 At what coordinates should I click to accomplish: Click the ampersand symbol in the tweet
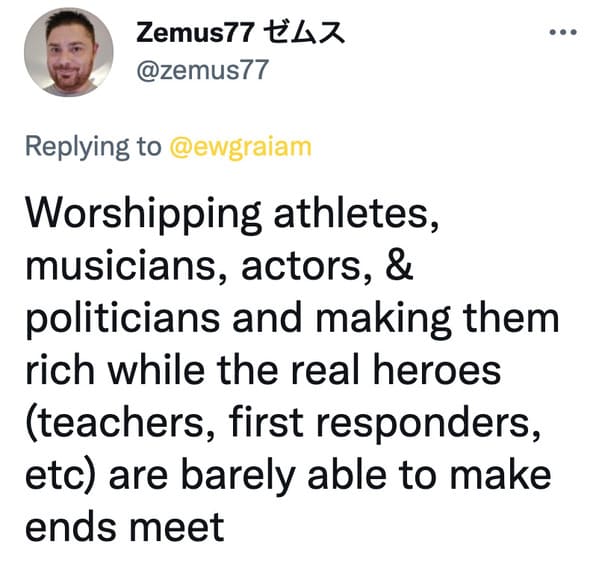[399, 265]
